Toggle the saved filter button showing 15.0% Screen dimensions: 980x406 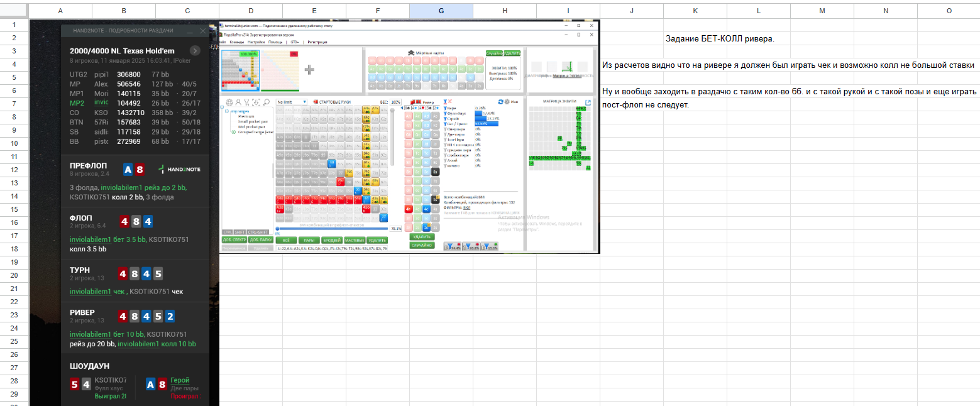489,246
